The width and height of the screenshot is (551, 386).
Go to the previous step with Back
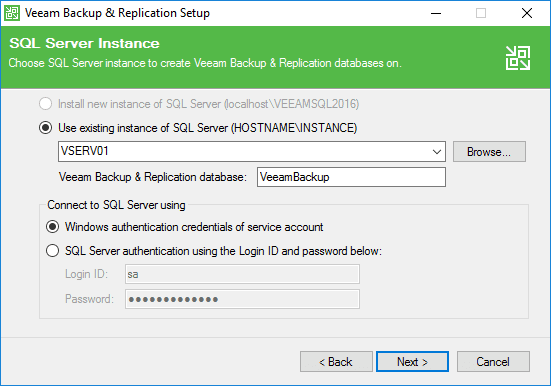(x=336, y=361)
